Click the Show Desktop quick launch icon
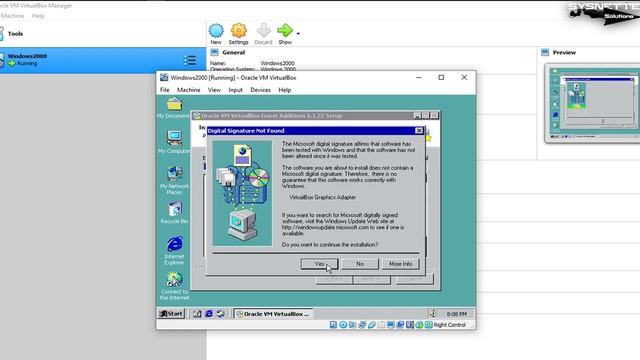Screen dimensions: 640x360 tap(197, 313)
